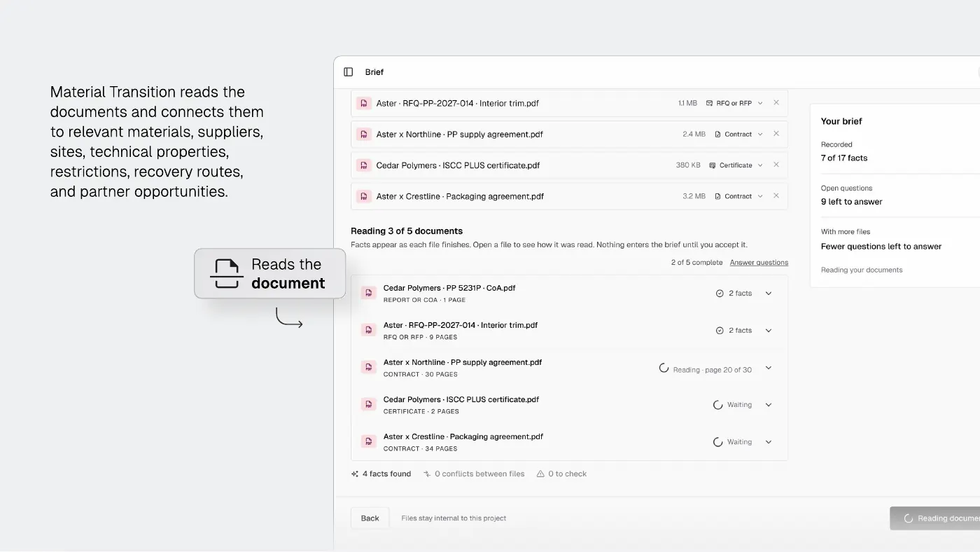Click the Brief page title
Screen dimensions: 980x552
tap(374, 72)
